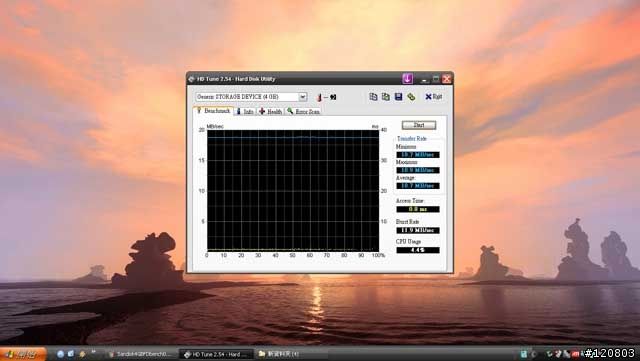640x361 pixels.
Task: Close the HD Tune window
Action: pyautogui.click(x=447, y=79)
